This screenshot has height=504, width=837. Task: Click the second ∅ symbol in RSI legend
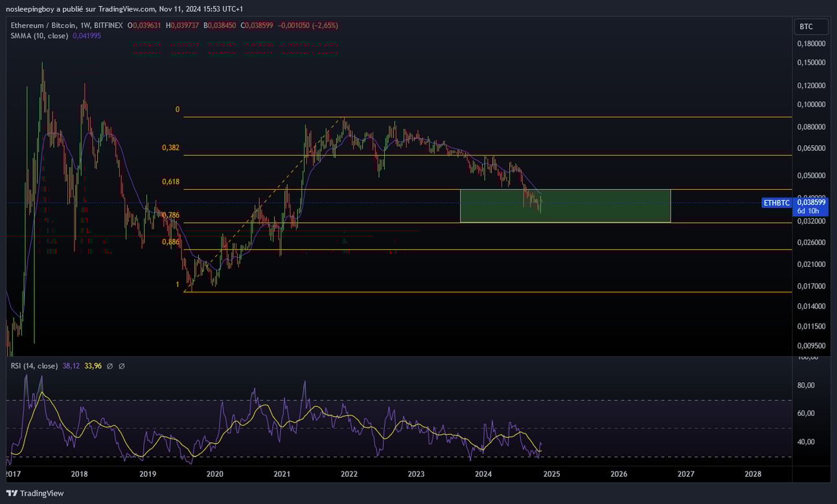(121, 366)
